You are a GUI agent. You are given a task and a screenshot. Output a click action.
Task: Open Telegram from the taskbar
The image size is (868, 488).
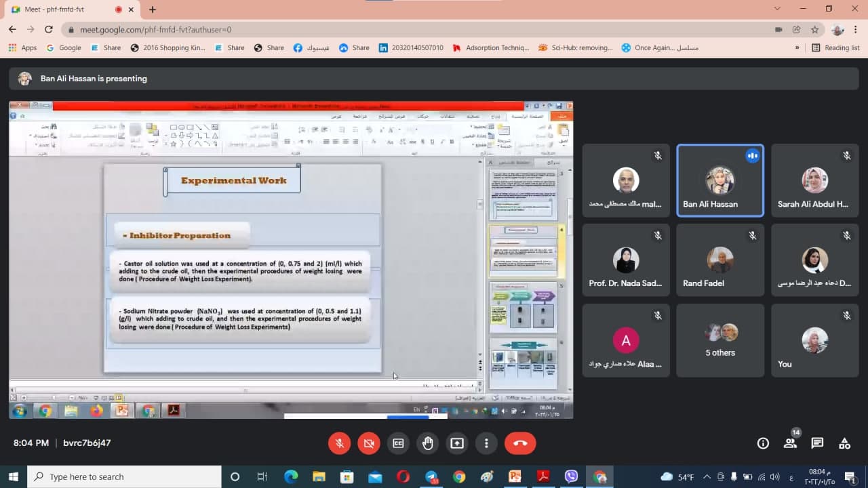pyautogui.click(x=431, y=476)
